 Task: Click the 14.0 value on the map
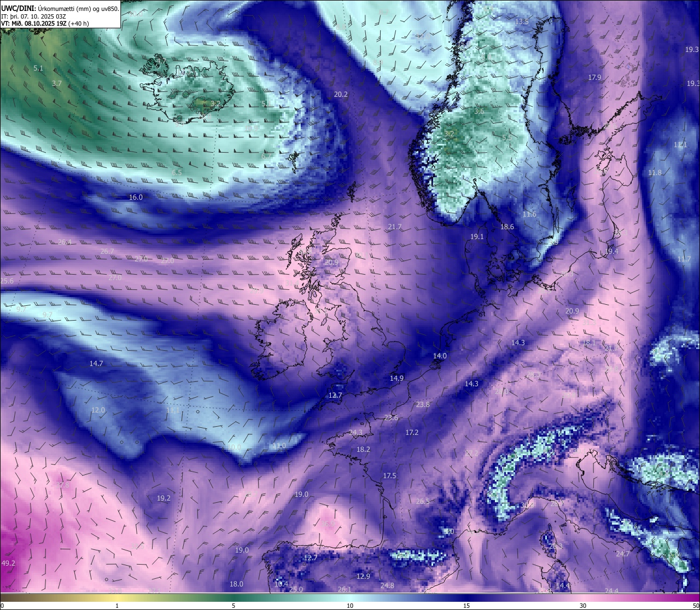440,356
